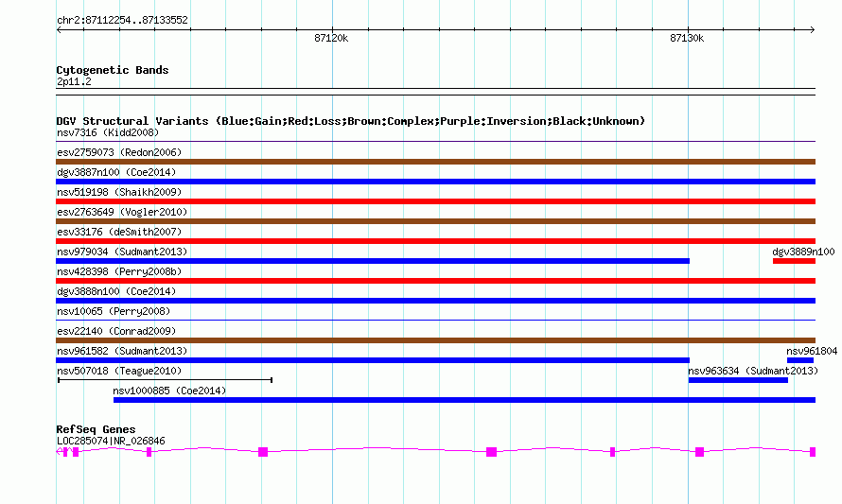Click the blue bar under nsv1000885
842x504 pixels.
[465, 400]
